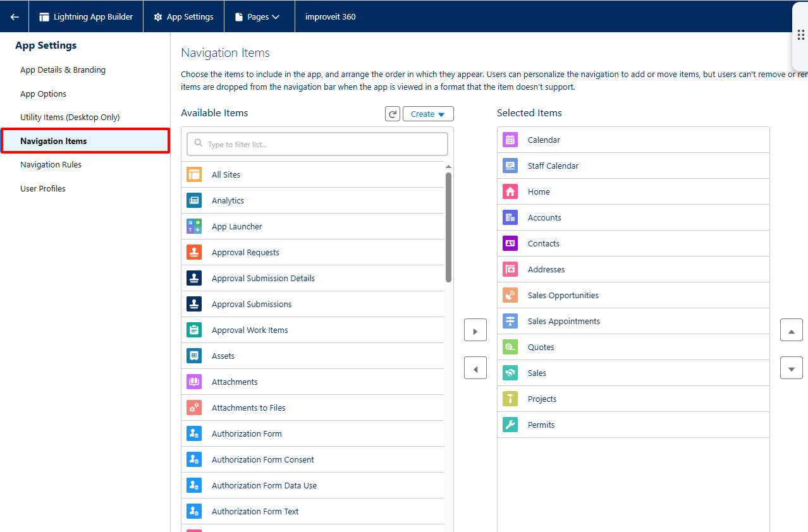Select the "Analytics" text
This screenshot has width=808, height=532.
click(228, 200)
